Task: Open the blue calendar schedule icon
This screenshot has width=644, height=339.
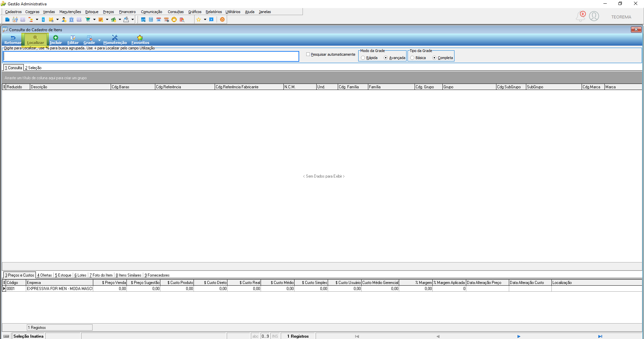Action: pos(143,19)
